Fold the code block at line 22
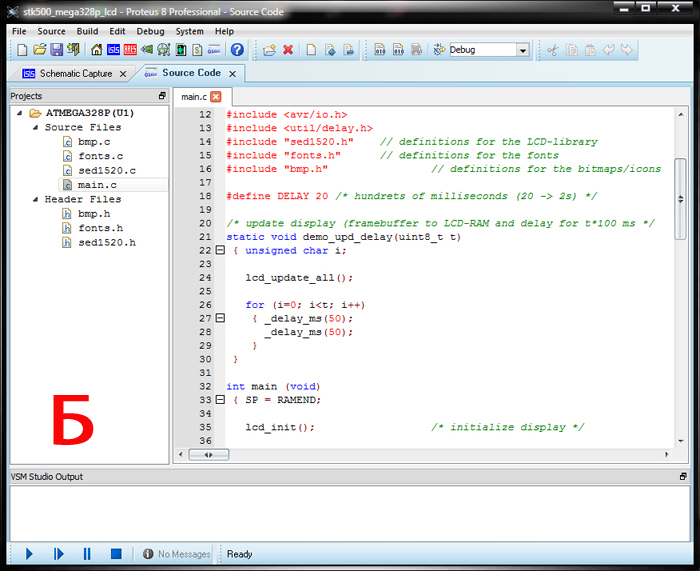Image resolution: width=700 pixels, height=571 pixels. coord(220,250)
